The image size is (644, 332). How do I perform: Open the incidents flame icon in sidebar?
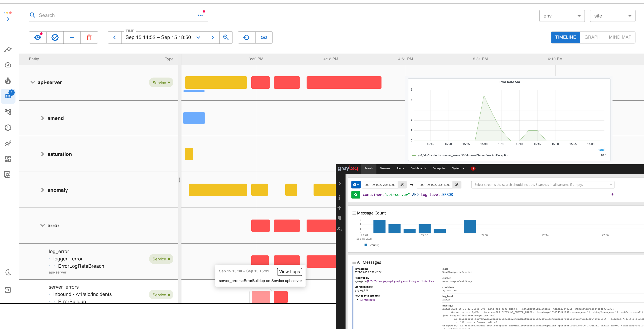click(8, 81)
